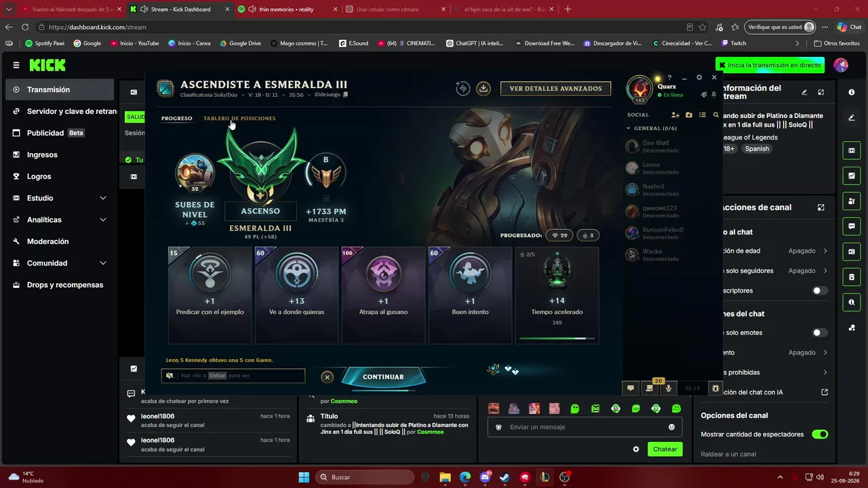Image resolution: width=868 pixels, height=488 pixels.
Task: Open the banned words option chevron
Action: coord(825,372)
